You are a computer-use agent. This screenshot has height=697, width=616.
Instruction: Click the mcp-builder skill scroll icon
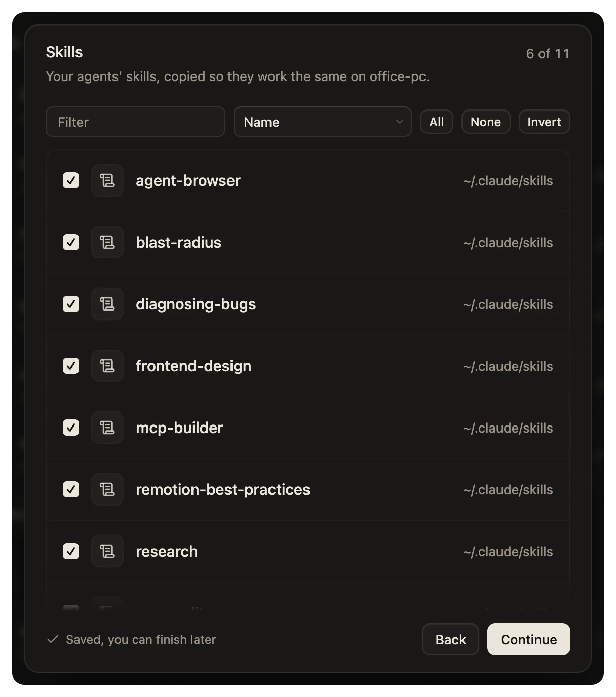click(107, 428)
